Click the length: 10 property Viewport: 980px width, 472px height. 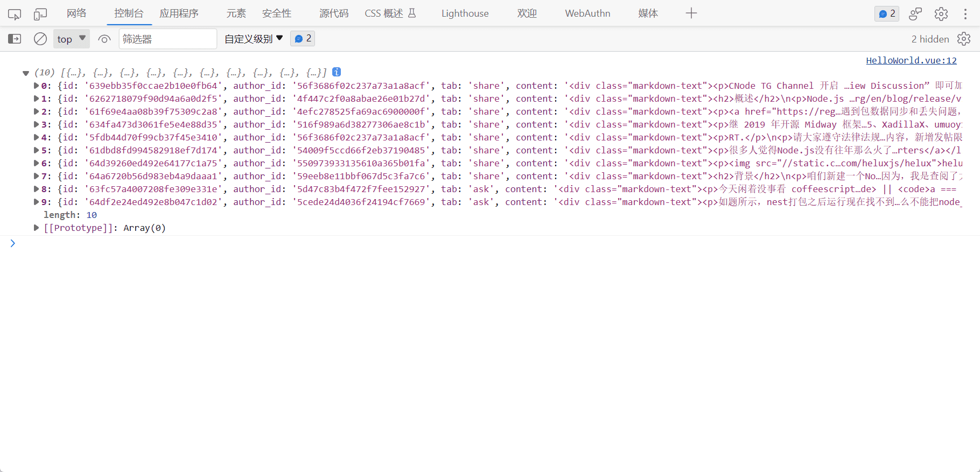(70, 215)
